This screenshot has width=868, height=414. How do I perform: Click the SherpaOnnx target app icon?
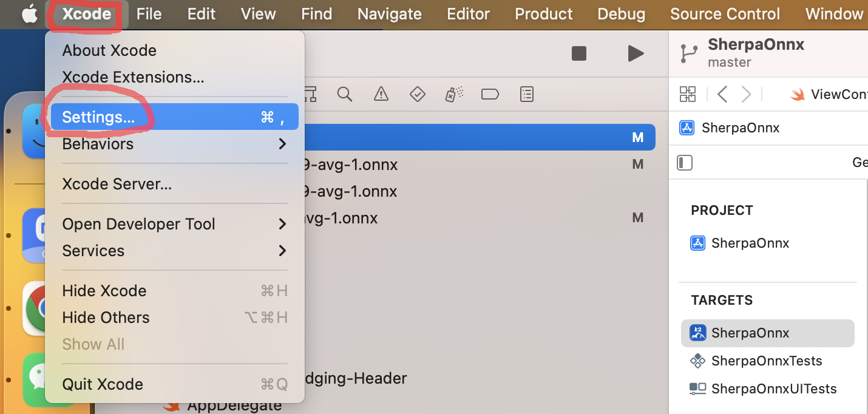point(698,333)
